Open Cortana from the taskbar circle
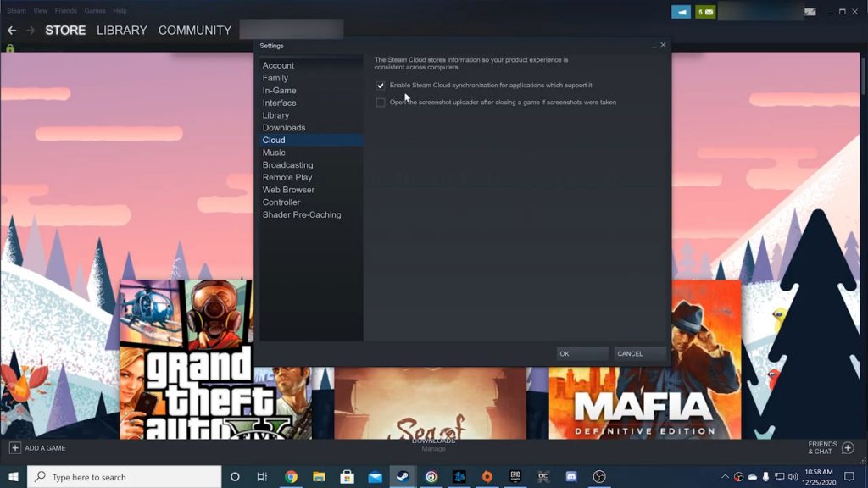868x488 pixels. [235, 476]
